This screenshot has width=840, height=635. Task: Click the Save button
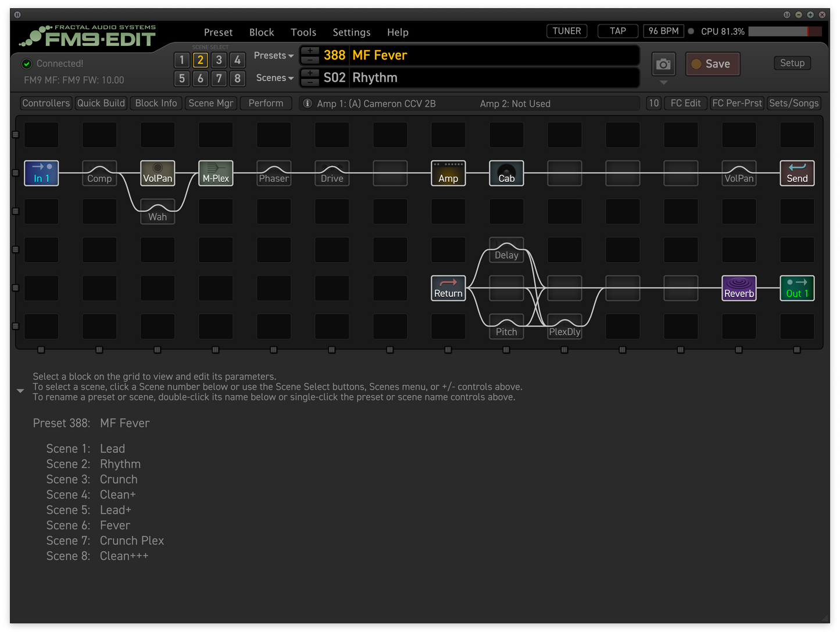tap(712, 64)
